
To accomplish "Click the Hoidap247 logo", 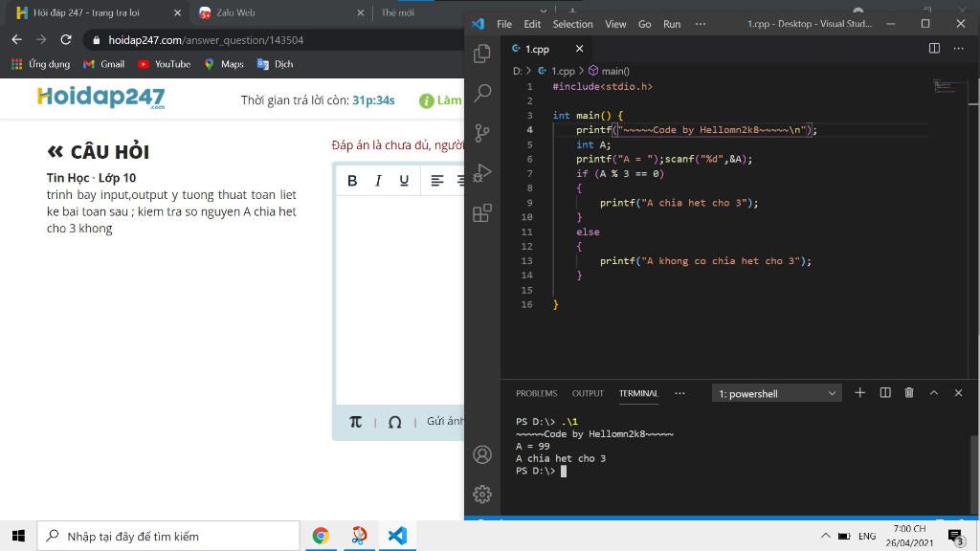I will point(100,98).
